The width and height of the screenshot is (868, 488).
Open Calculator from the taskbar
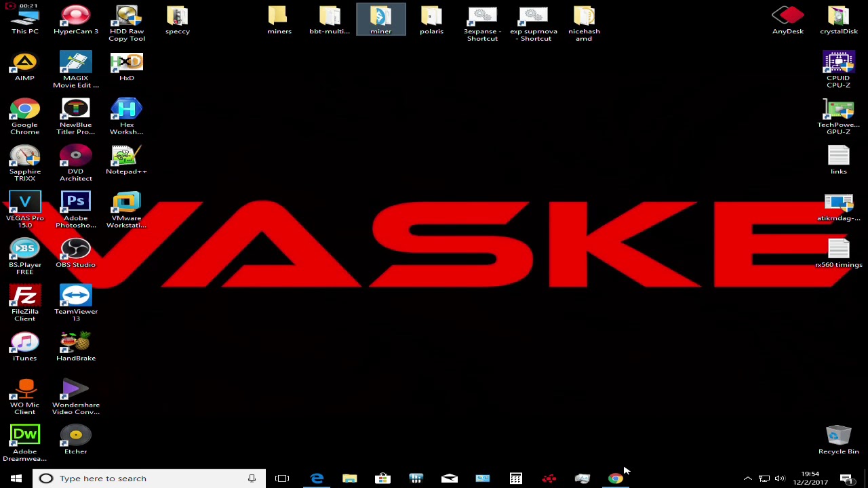516,479
